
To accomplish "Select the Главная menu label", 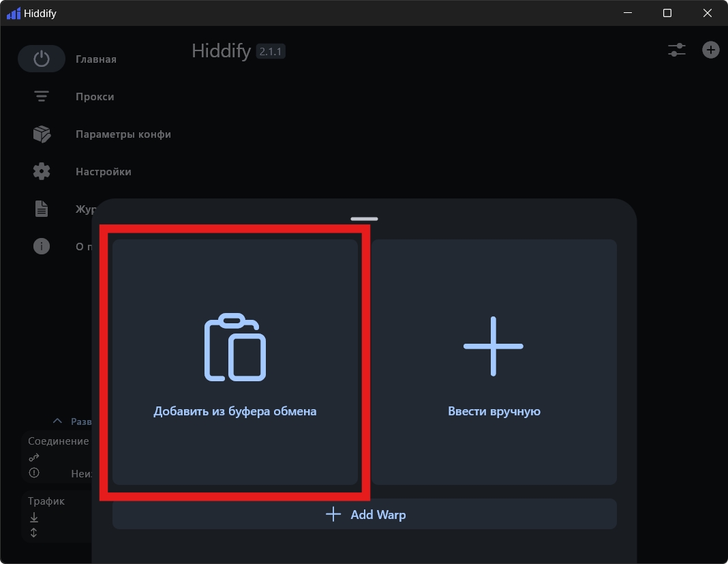I will coord(96,59).
